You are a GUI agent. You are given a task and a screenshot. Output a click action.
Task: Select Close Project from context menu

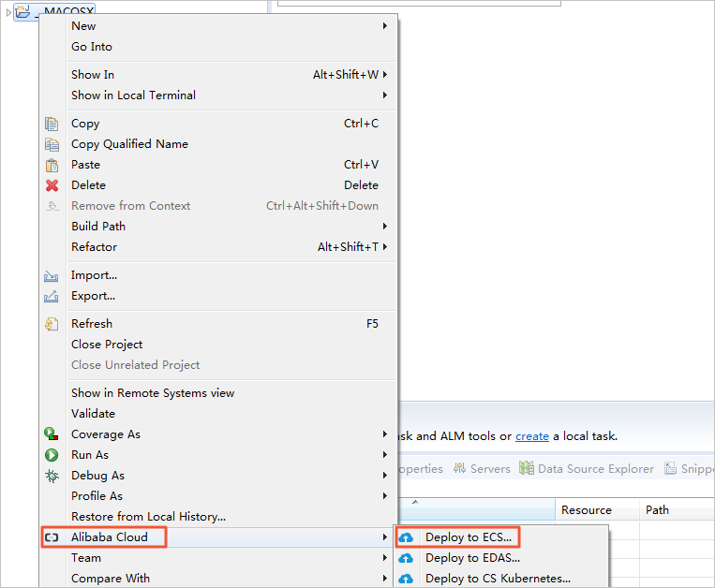[107, 345]
